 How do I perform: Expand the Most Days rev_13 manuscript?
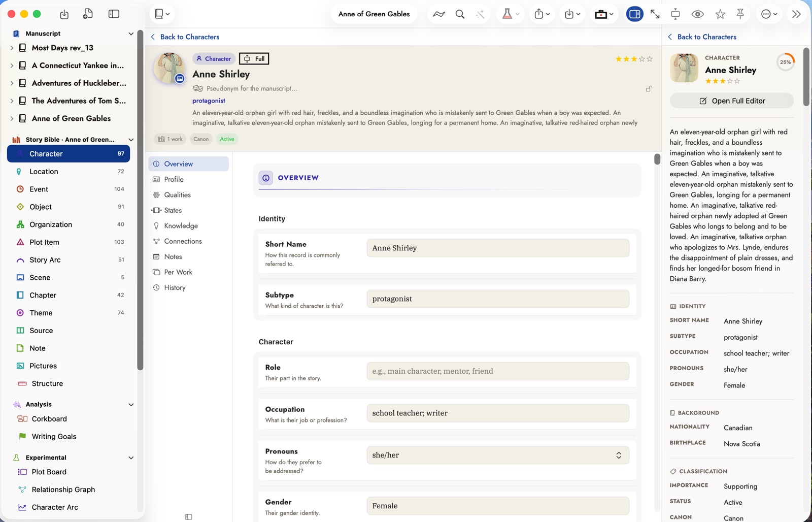12,48
